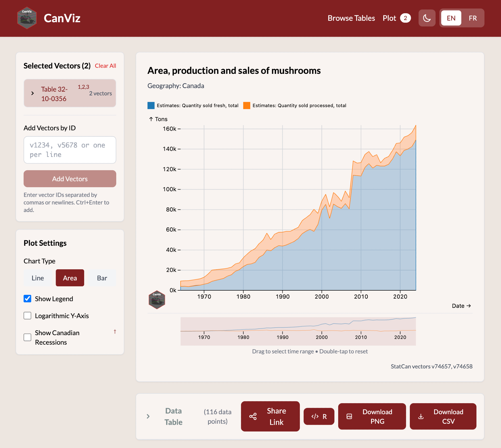Click the Clear All link

click(105, 66)
